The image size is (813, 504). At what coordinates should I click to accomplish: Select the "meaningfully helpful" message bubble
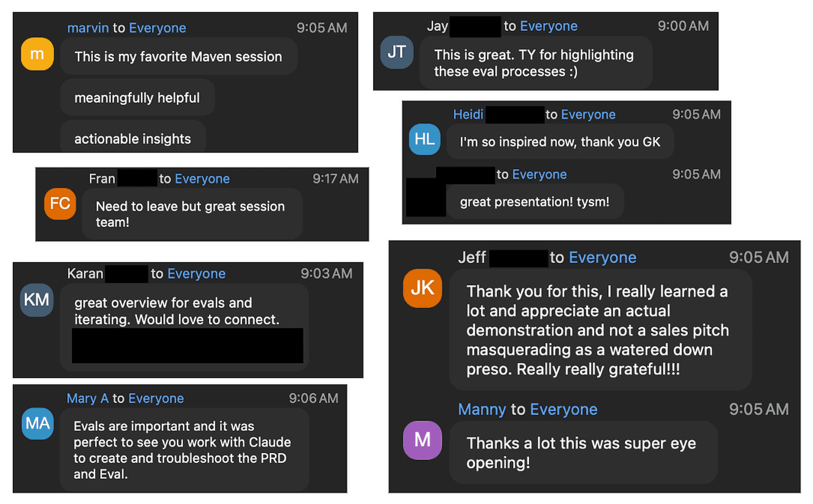[137, 98]
